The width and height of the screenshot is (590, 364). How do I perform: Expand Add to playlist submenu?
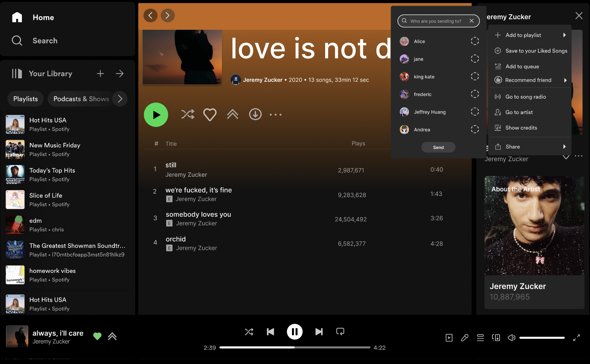coord(530,35)
